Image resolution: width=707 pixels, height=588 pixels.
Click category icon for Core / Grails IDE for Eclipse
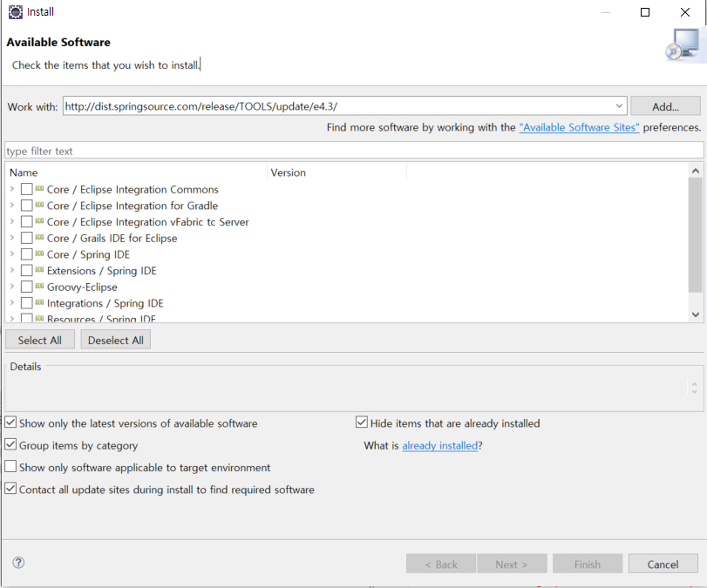(40, 238)
